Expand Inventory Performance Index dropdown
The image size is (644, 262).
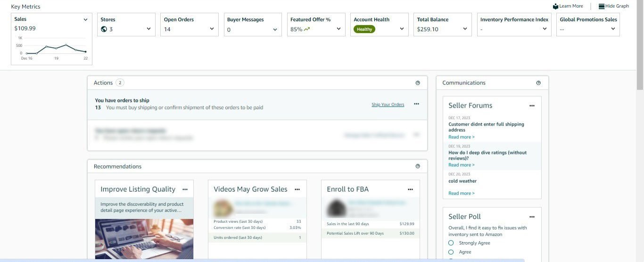[545, 29]
